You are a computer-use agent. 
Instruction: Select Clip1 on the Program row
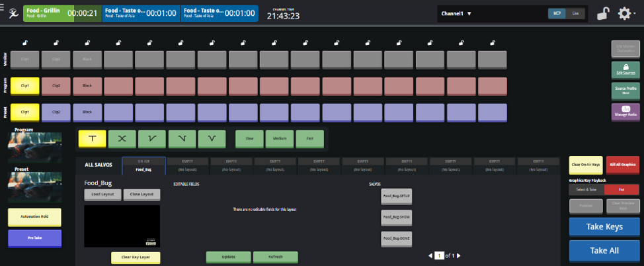[24, 86]
